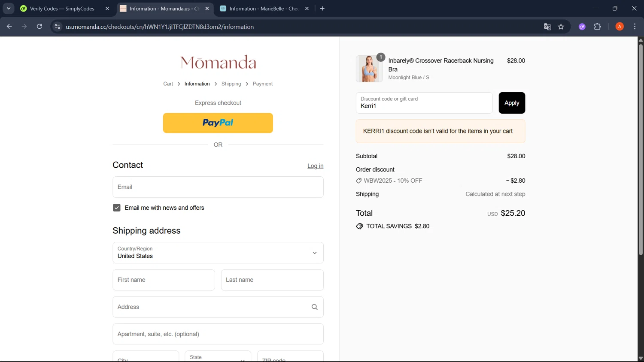Click the page vertical scrollbar

click(x=641, y=149)
